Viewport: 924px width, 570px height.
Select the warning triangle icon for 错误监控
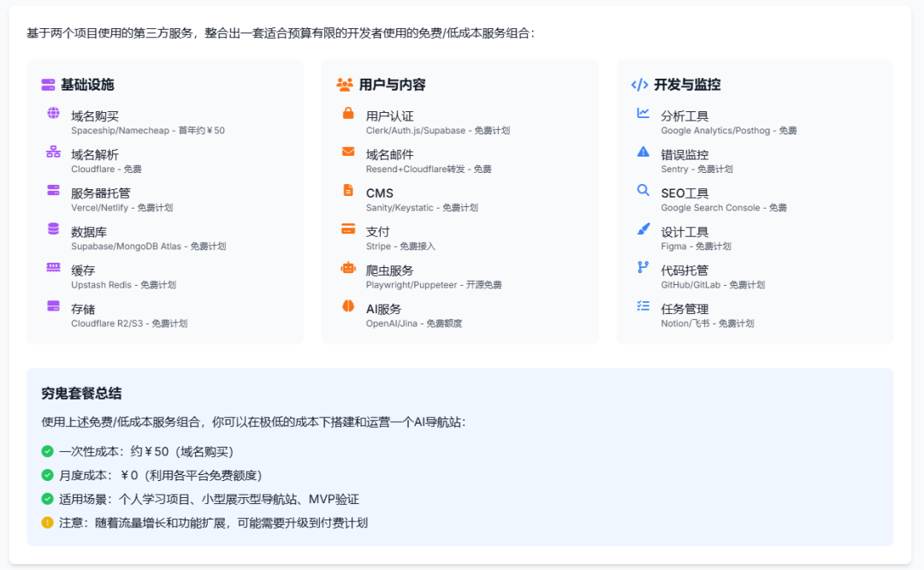pos(643,151)
